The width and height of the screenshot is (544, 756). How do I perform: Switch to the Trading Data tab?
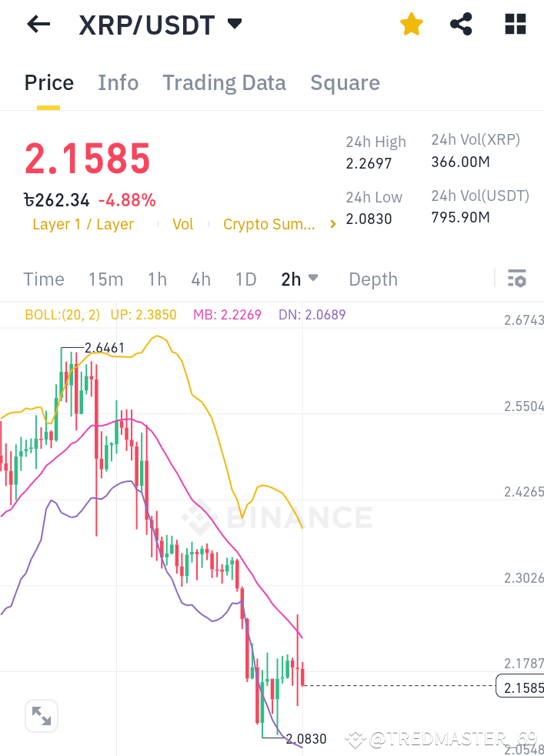click(224, 82)
